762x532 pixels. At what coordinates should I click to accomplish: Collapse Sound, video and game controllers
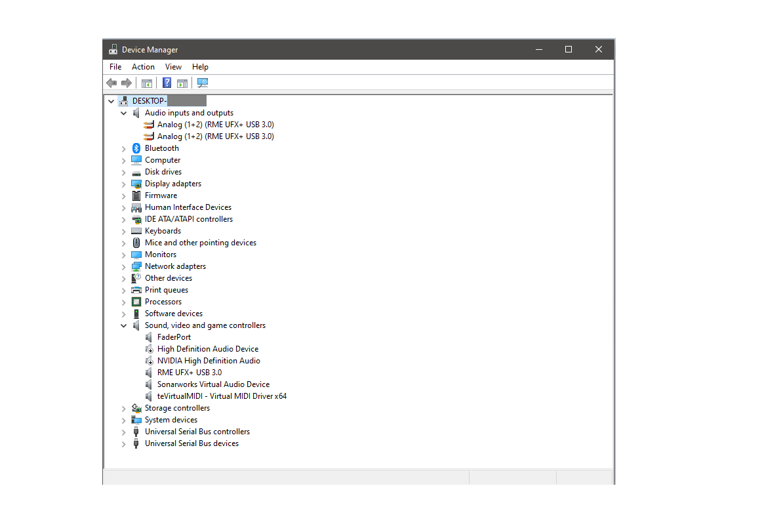pyautogui.click(x=123, y=326)
